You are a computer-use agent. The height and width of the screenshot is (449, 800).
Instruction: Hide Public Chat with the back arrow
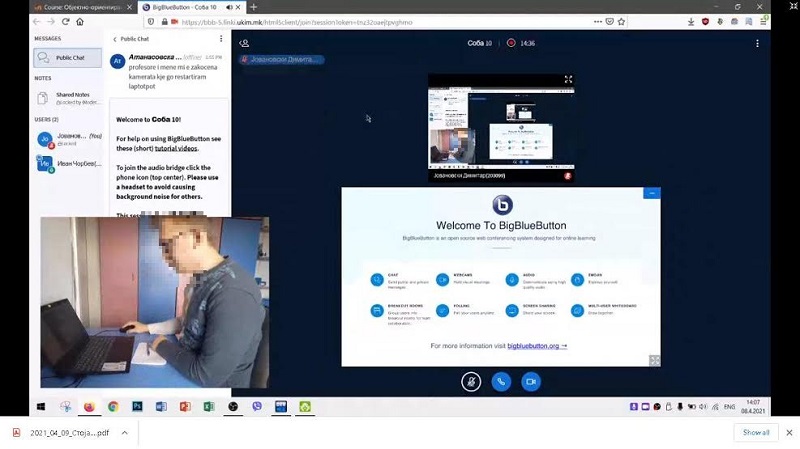click(x=115, y=39)
